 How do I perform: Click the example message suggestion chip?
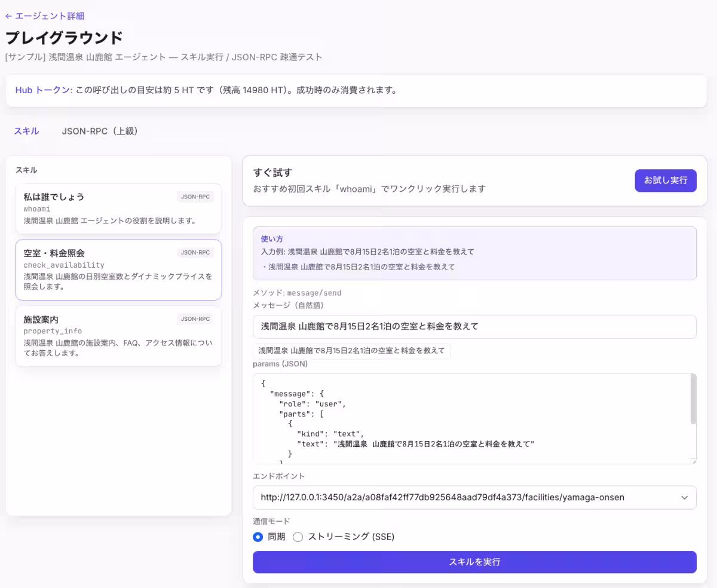coord(351,351)
